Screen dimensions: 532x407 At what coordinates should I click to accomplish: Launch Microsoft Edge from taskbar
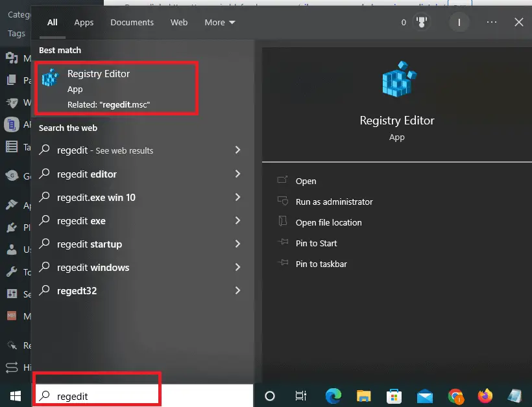coord(333,396)
